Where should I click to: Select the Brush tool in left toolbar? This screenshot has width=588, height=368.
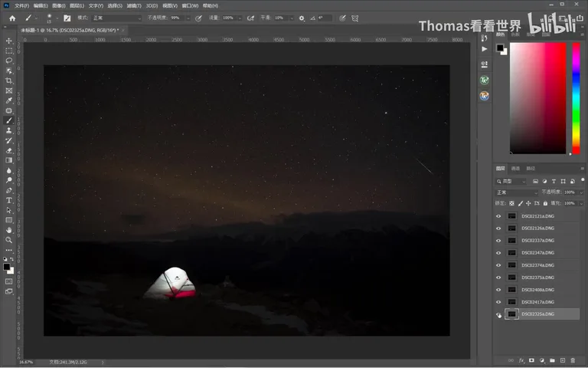[9, 120]
